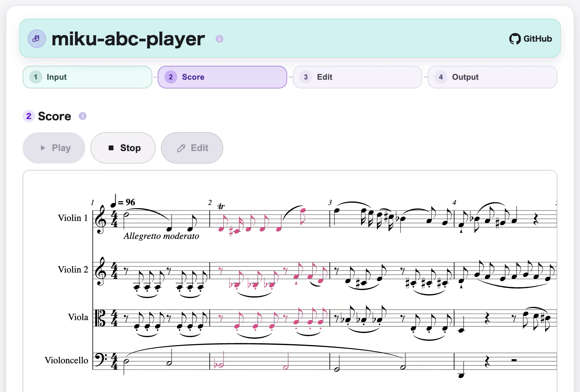Open the info icon beside the app title
580x392 pixels.
[220, 39]
